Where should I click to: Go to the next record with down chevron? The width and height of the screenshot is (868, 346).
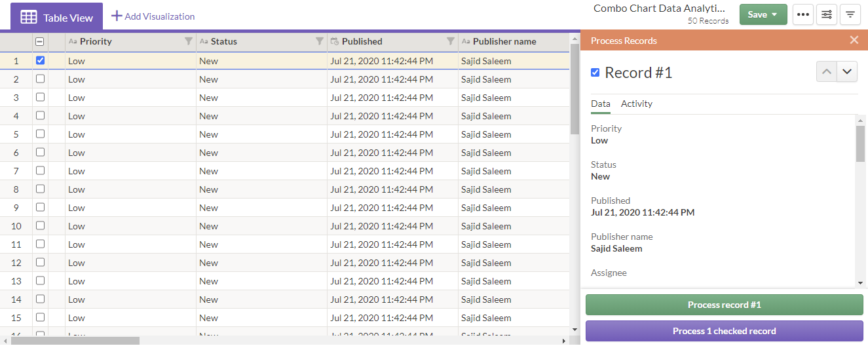pyautogui.click(x=848, y=71)
